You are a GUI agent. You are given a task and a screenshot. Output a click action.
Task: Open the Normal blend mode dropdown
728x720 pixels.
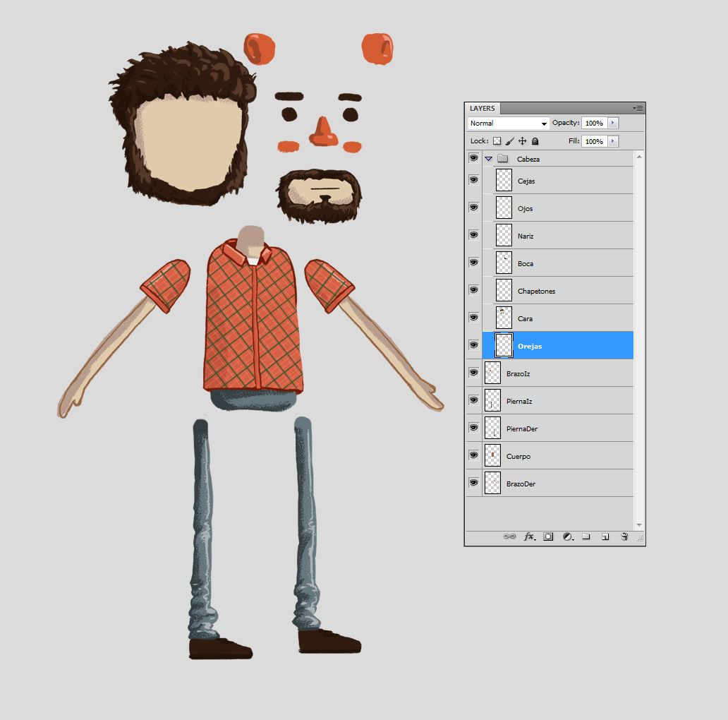coord(509,123)
